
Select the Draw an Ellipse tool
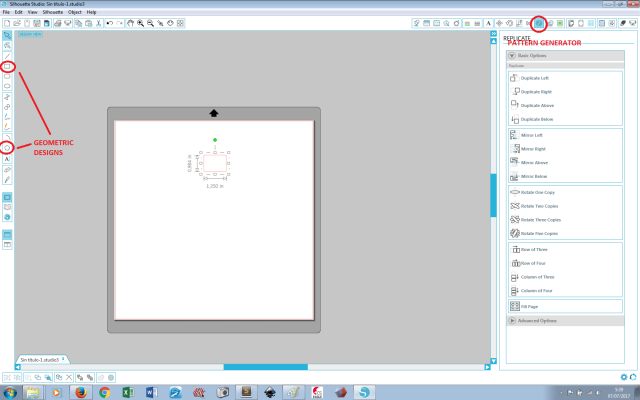(7, 86)
